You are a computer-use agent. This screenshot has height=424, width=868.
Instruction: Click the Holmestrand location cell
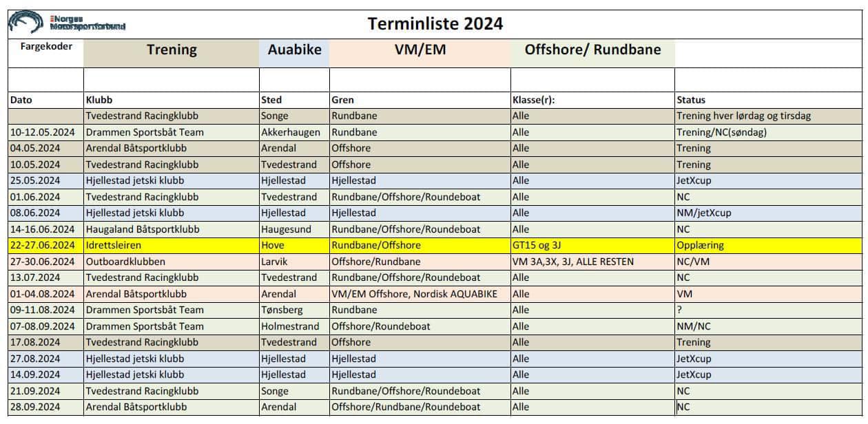[x=294, y=326]
